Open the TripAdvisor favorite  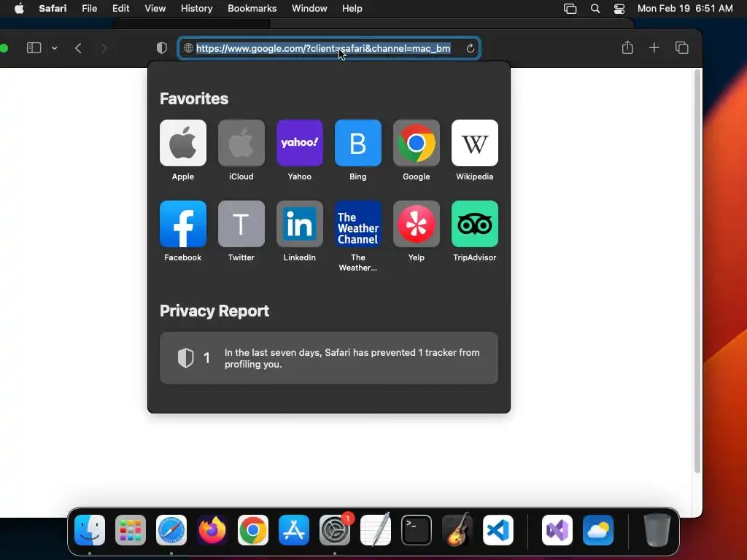[474, 224]
